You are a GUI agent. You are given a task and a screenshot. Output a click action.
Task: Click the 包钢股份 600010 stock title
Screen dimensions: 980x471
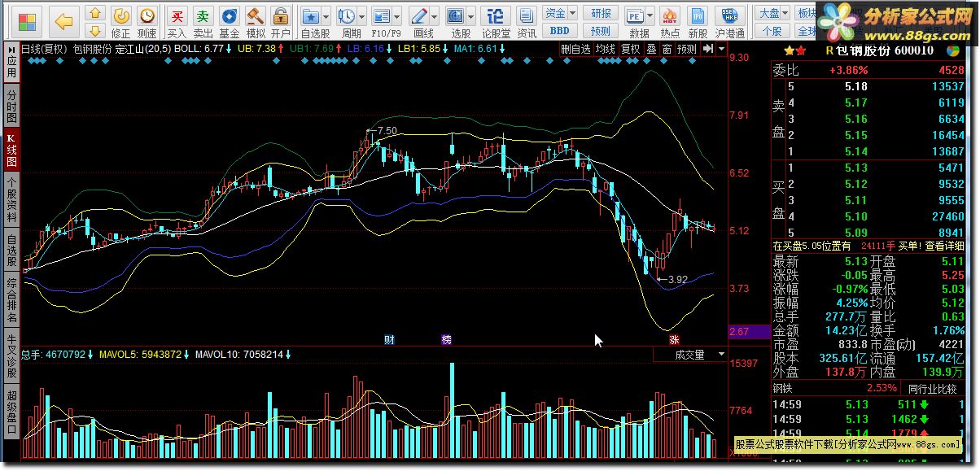(x=886, y=50)
